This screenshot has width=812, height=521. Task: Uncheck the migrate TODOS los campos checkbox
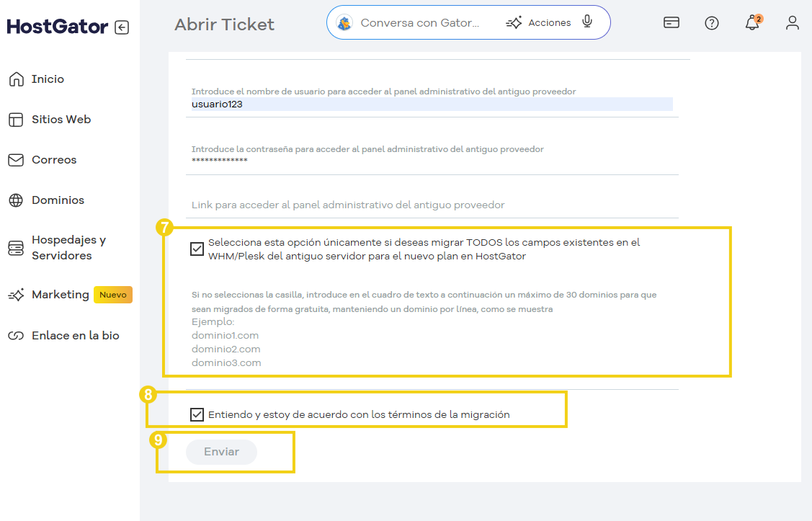click(196, 249)
